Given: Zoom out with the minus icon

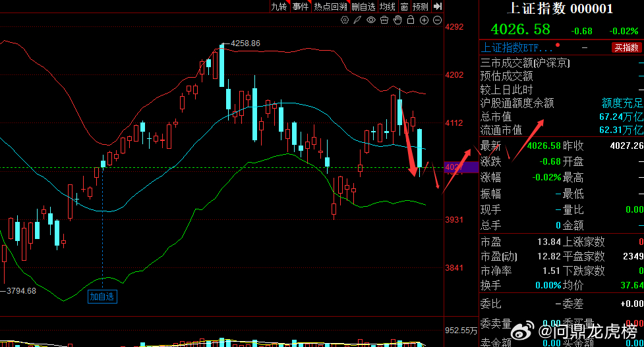Looking at the screenshot, I should (438, 20).
